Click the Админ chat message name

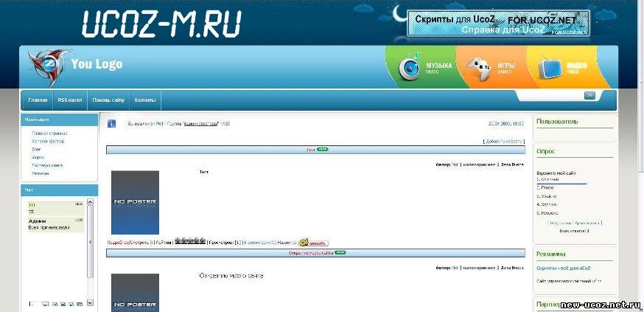pos(37,221)
